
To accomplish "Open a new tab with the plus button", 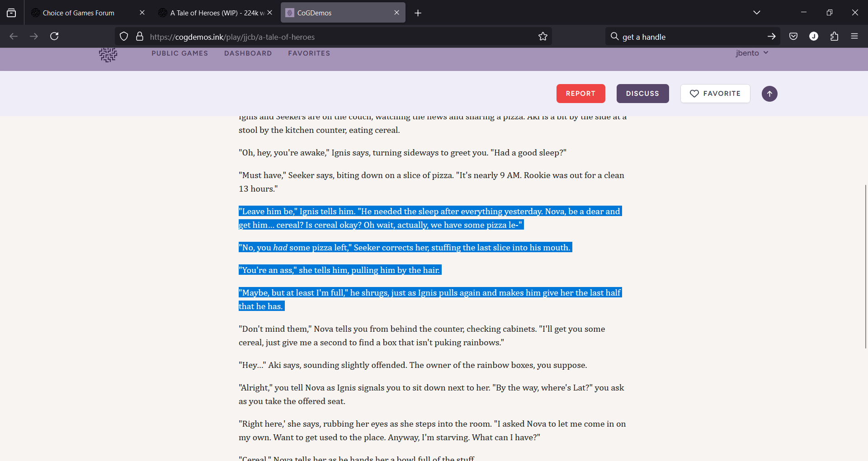I will (418, 13).
